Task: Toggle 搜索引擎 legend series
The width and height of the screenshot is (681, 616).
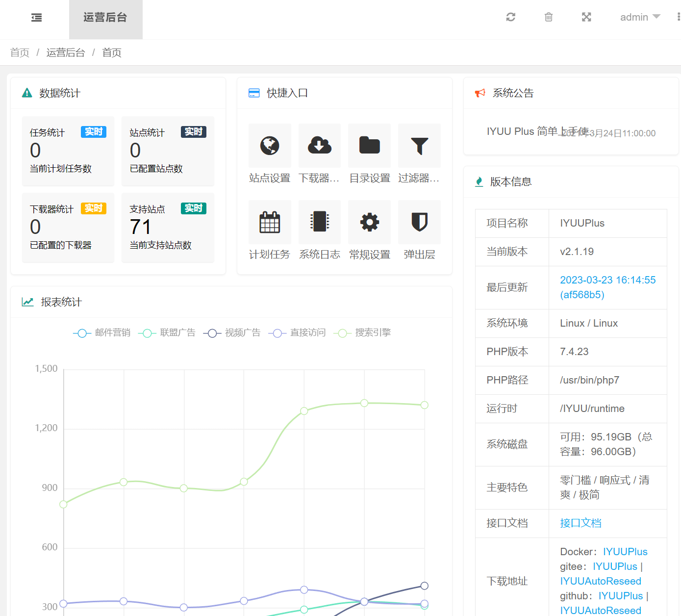Action: pyautogui.click(x=362, y=333)
